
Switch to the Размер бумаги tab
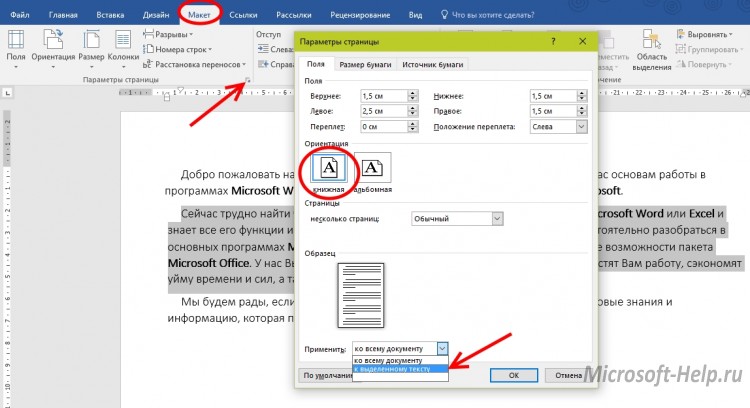point(364,64)
